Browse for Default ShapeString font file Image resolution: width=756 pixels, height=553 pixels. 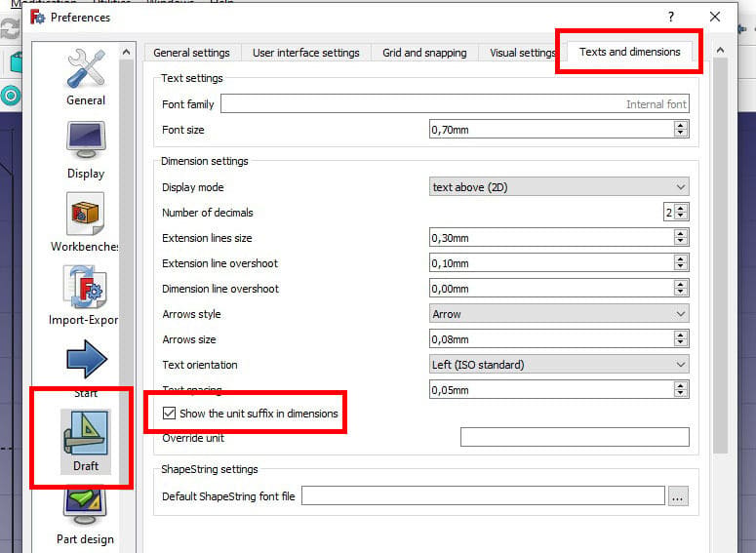(677, 496)
